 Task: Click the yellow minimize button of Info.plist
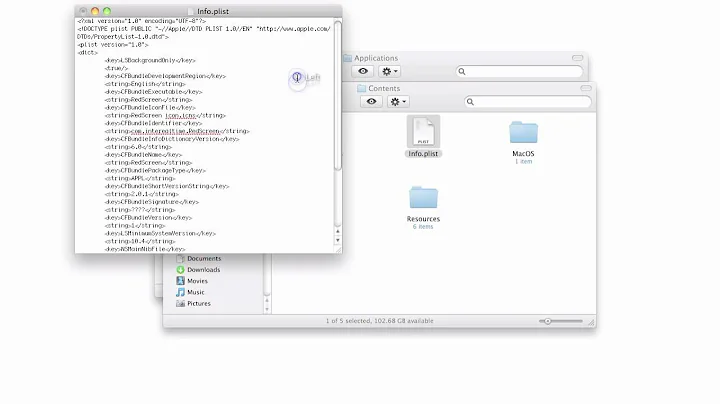[95, 11]
